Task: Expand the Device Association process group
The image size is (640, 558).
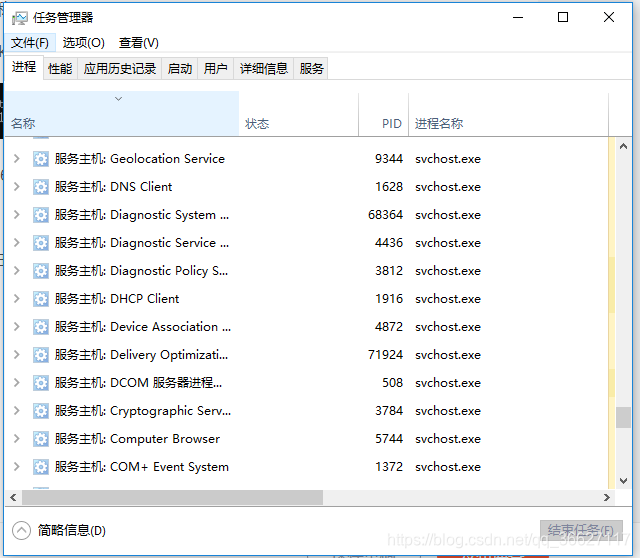Action: [16, 327]
